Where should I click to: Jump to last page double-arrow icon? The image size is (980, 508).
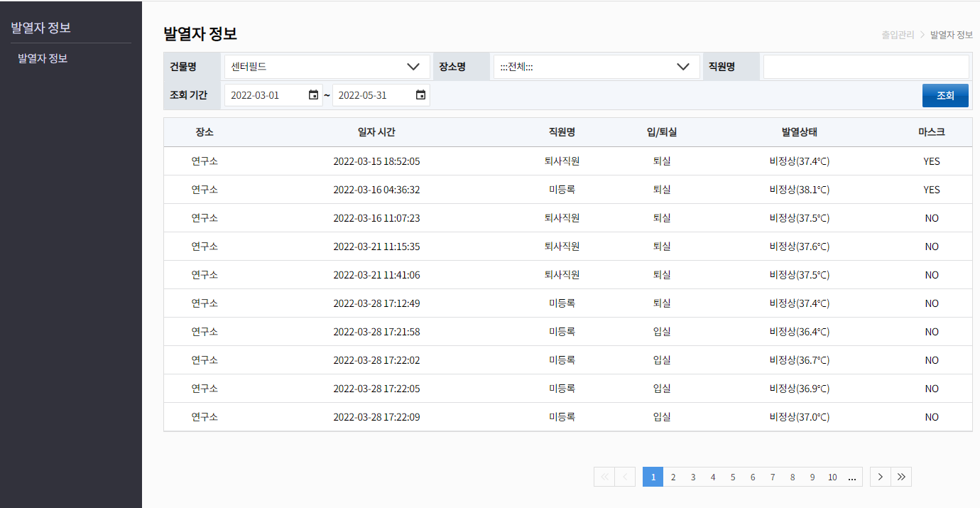tap(901, 477)
